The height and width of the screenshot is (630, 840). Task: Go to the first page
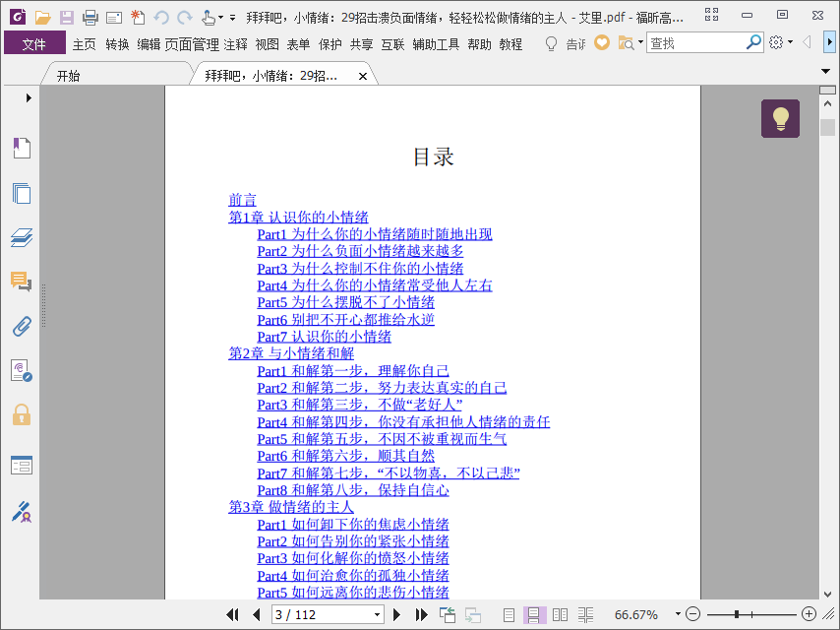[233, 614]
